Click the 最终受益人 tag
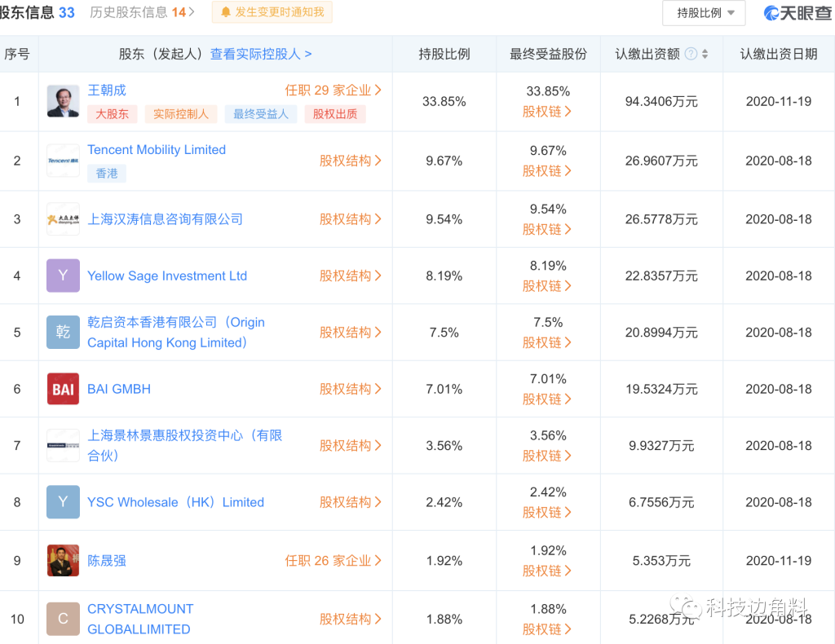Viewport: 835px width, 644px height. tap(261, 114)
